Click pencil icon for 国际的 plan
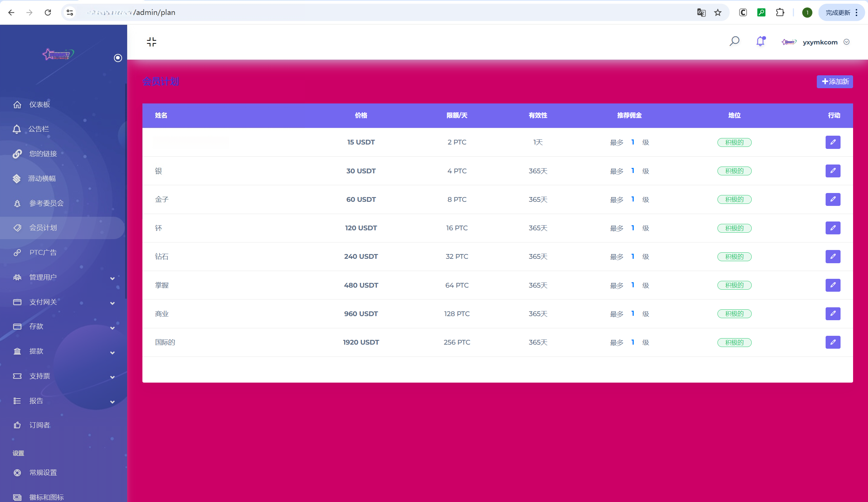The image size is (868, 502). 832,342
